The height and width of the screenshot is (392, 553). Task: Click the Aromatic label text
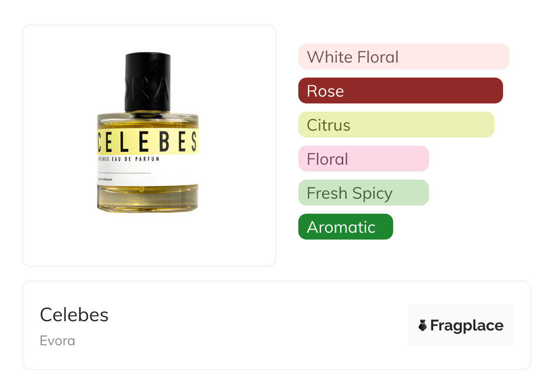click(341, 227)
